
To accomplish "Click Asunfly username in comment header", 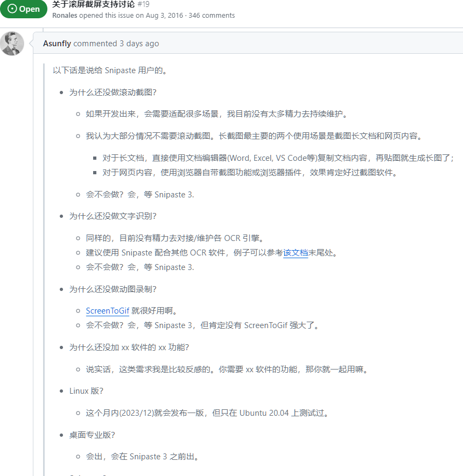I will pos(57,44).
